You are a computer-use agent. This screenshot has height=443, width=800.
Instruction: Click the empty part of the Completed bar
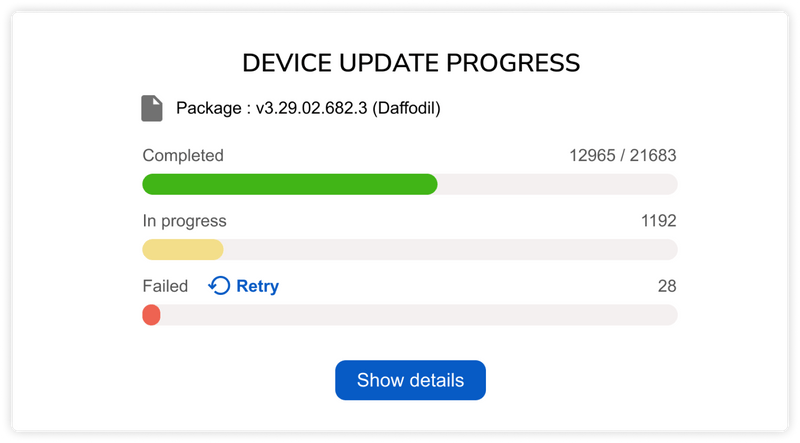point(557,184)
